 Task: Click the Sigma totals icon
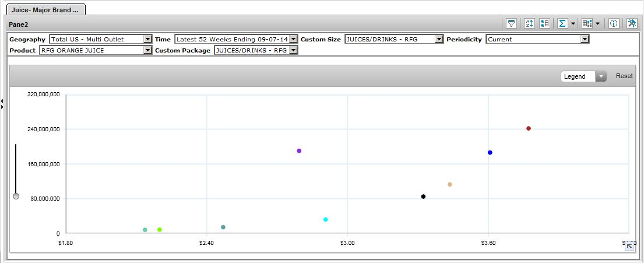(562, 23)
